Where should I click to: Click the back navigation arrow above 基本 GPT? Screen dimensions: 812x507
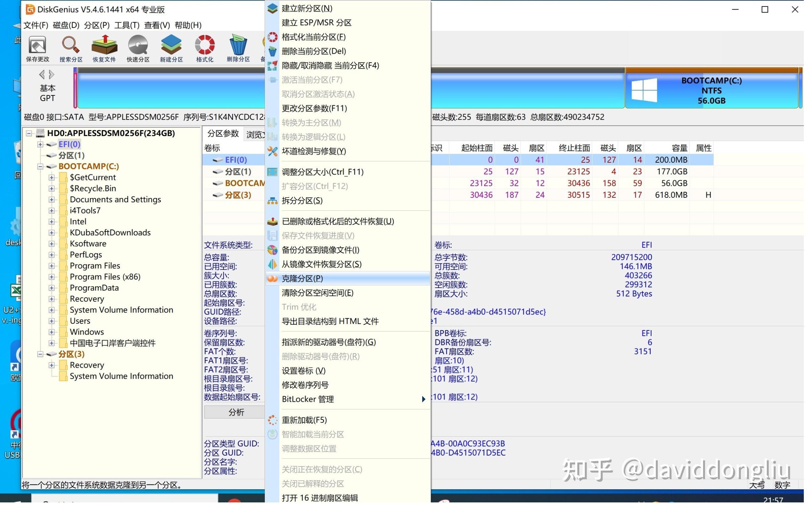(x=42, y=74)
